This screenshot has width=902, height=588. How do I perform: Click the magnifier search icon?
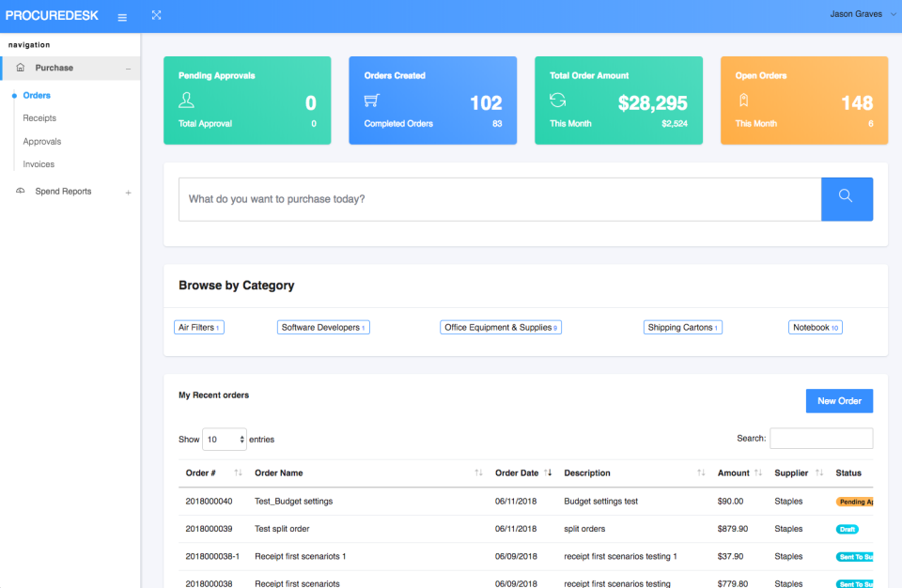point(847,198)
